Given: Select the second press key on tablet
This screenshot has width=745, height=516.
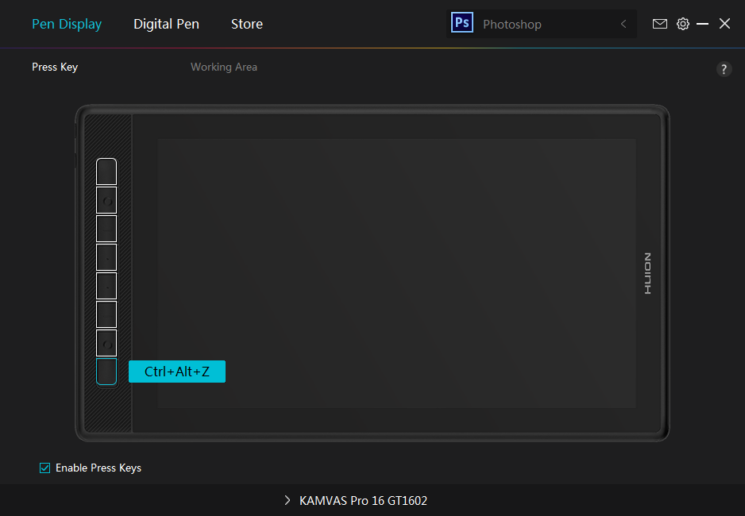Looking at the screenshot, I should 106,200.
